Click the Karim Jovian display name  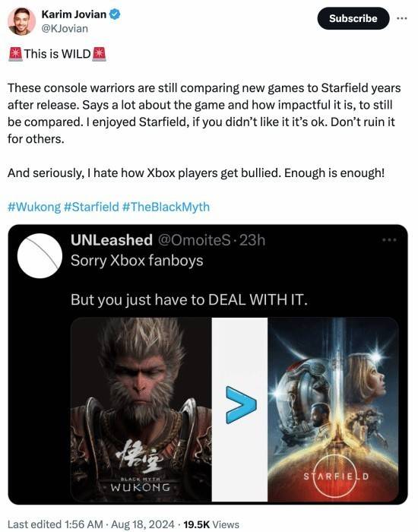pos(74,14)
